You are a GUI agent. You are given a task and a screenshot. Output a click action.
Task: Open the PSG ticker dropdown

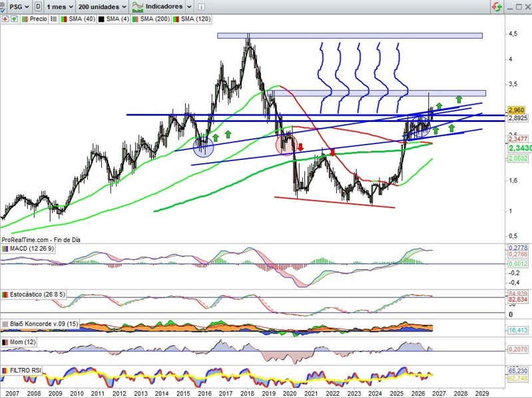pos(19,7)
